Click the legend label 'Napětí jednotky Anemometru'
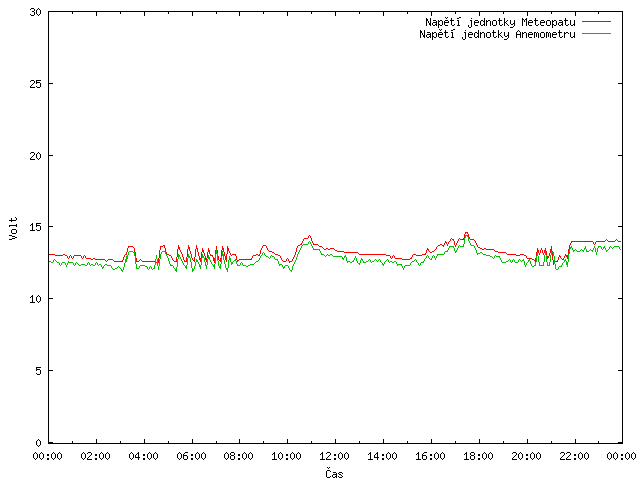Image resolution: width=640 pixels, height=480 pixels. [497, 34]
